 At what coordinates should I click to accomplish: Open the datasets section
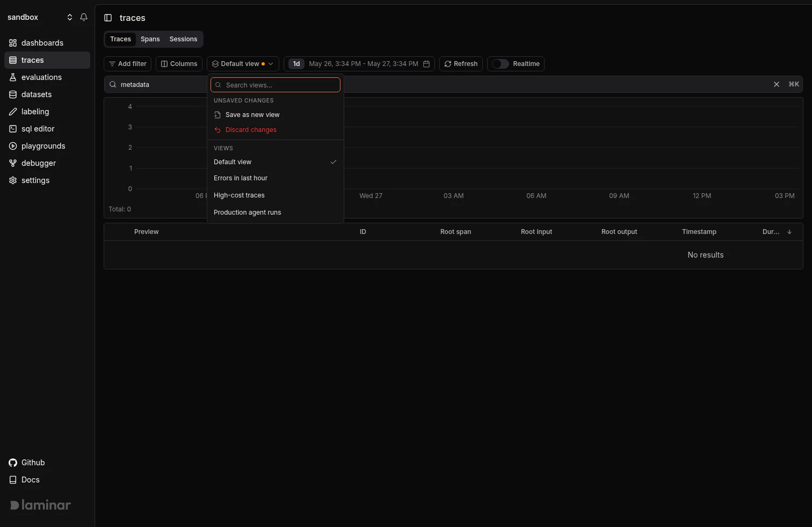[47, 94]
